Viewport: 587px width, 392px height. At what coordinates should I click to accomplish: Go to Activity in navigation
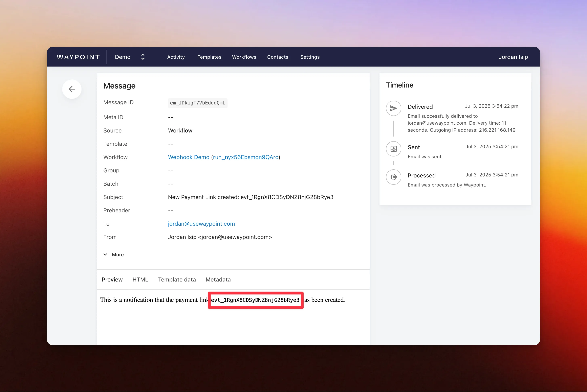[x=176, y=57]
